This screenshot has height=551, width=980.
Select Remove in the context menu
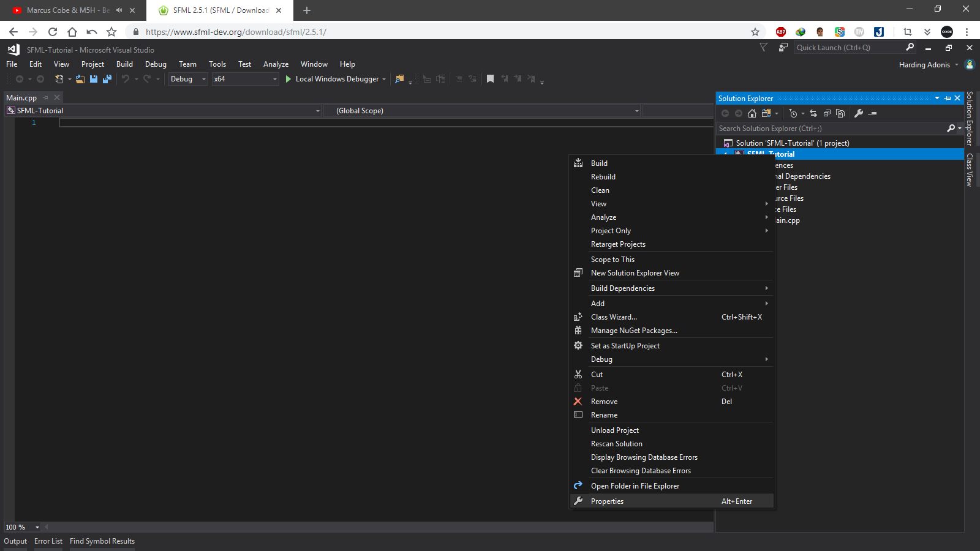point(673,402)
